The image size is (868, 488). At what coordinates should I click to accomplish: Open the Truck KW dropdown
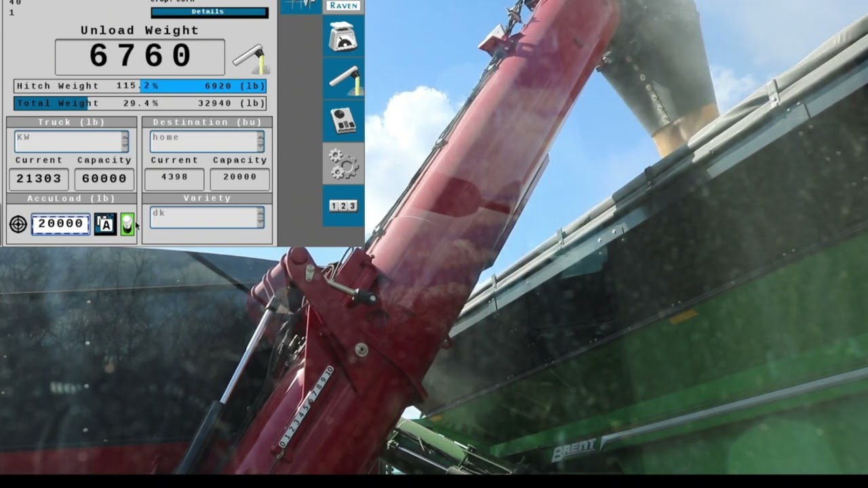[x=71, y=141]
